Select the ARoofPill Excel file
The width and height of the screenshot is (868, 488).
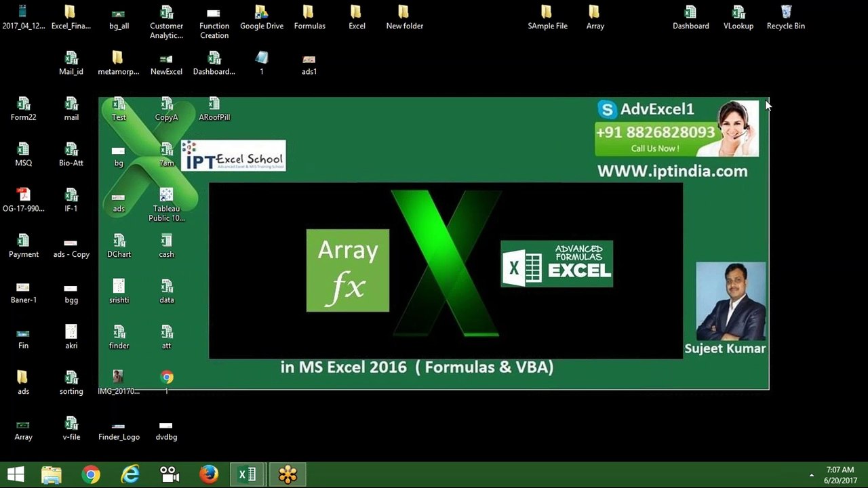coord(214,109)
